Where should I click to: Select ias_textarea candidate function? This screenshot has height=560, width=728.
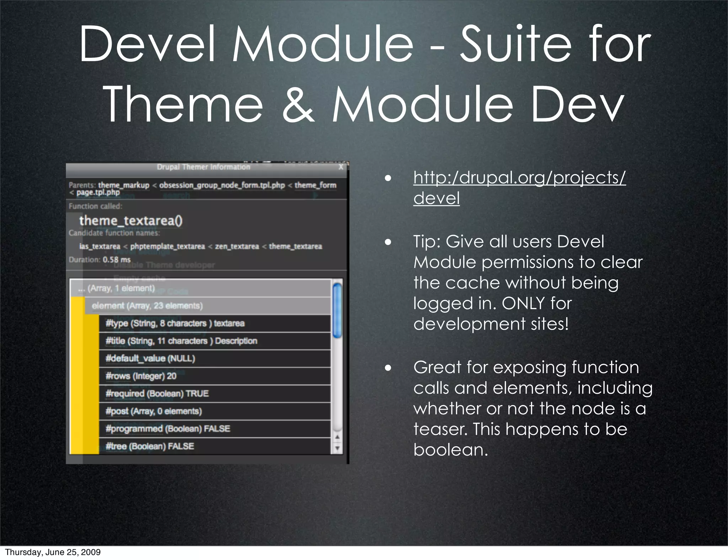tap(100, 246)
